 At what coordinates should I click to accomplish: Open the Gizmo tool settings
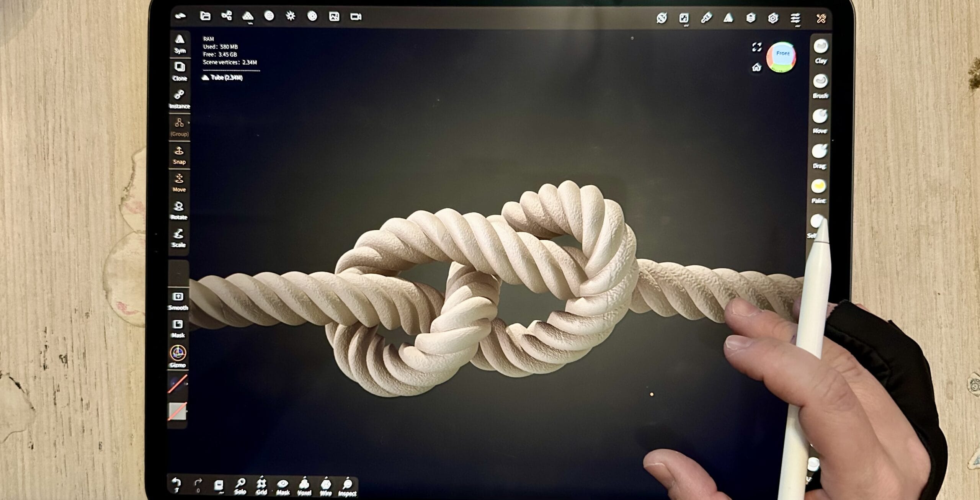point(178,353)
